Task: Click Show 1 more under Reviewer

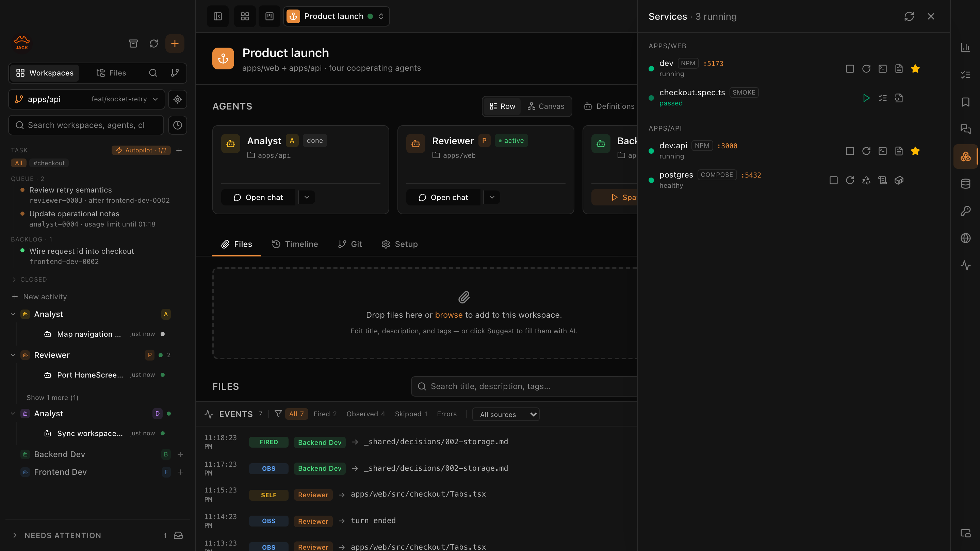Action: point(52,398)
